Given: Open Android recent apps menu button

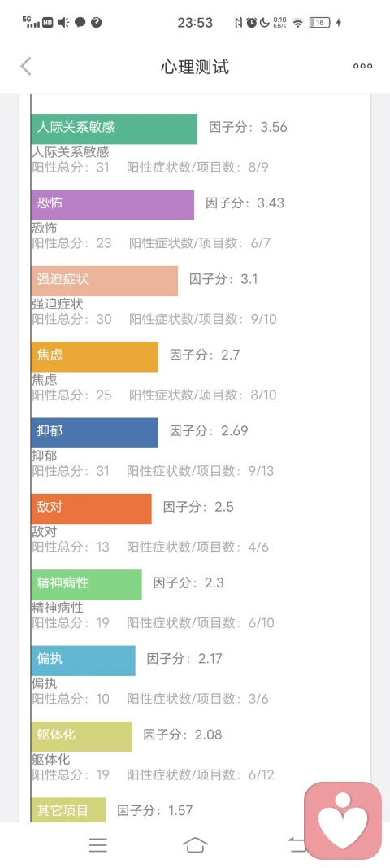Looking at the screenshot, I should tap(98, 844).
